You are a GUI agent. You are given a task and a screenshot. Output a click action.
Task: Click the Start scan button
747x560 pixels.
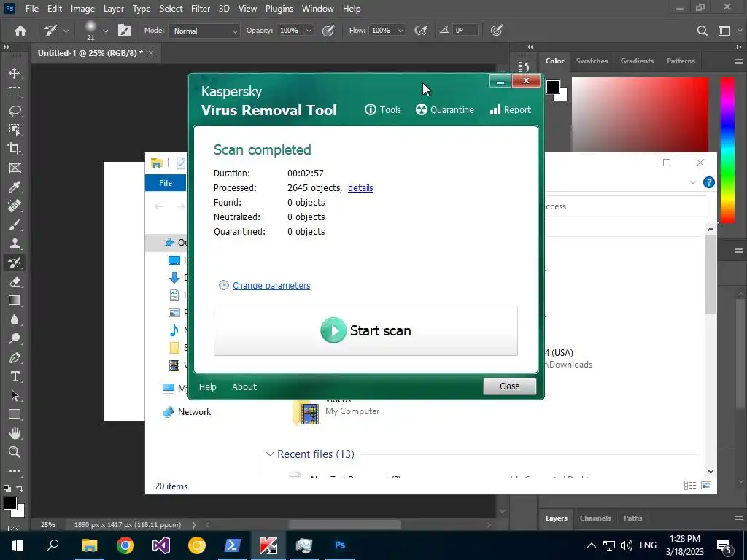365,330
